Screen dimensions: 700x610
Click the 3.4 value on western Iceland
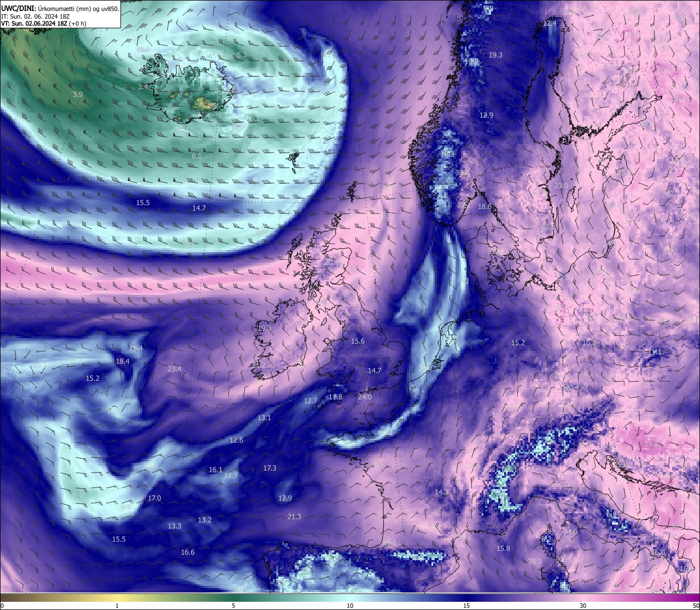point(143,87)
